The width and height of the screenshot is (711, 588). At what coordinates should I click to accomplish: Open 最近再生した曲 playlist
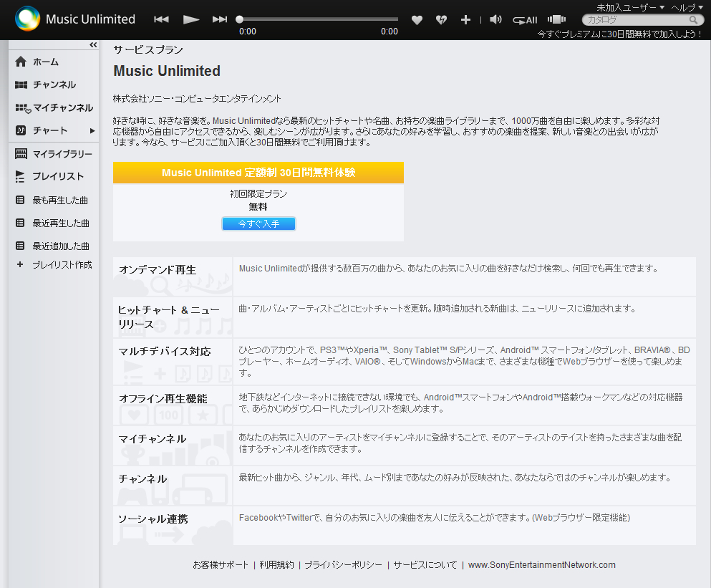(60, 223)
